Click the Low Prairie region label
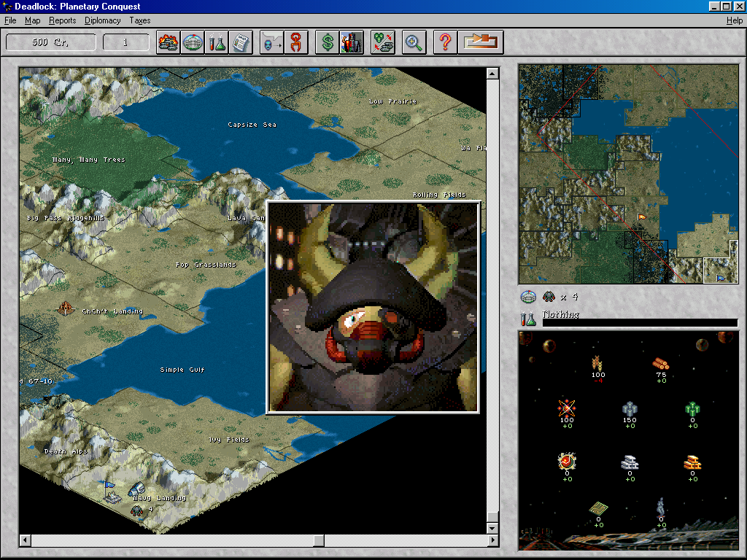The image size is (747, 560). [392, 101]
